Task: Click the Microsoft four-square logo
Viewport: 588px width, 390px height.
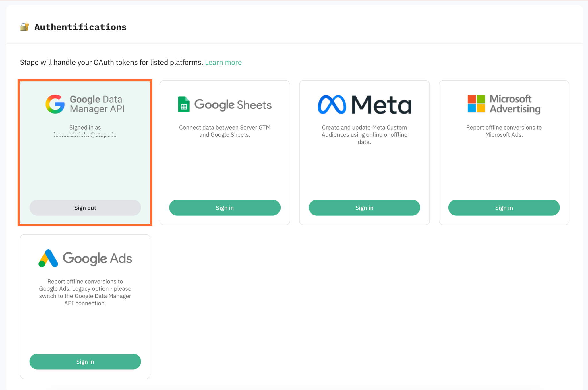Action: click(x=476, y=104)
